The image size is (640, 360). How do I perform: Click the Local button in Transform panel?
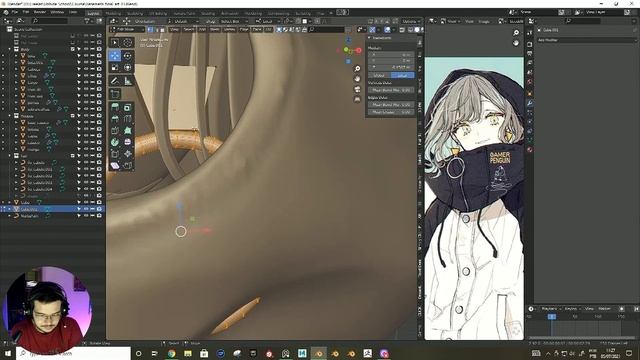402,76
